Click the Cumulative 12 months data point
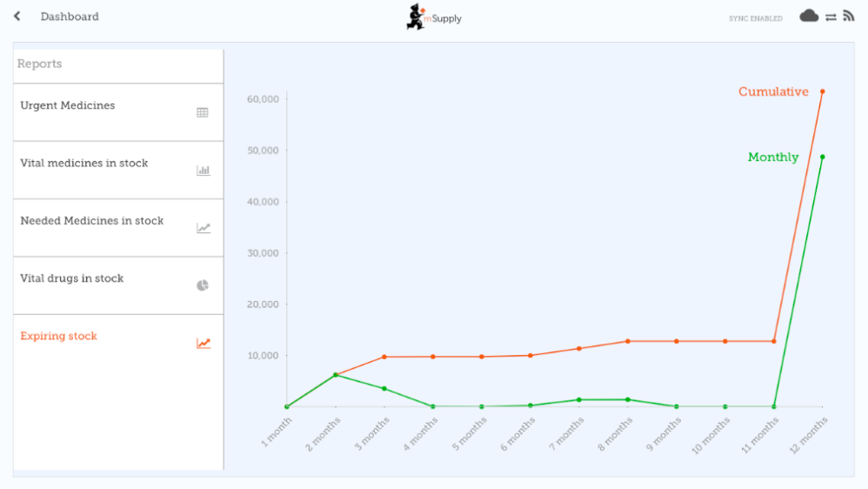 coord(822,91)
